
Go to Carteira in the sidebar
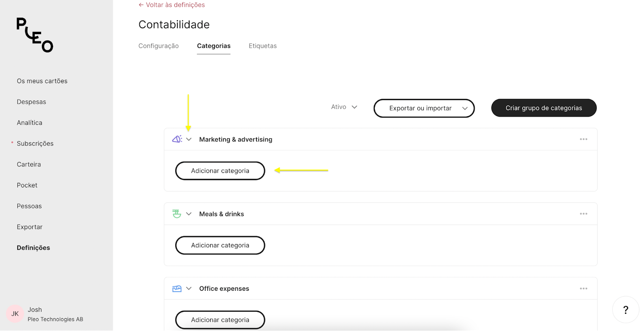pyautogui.click(x=29, y=164)
